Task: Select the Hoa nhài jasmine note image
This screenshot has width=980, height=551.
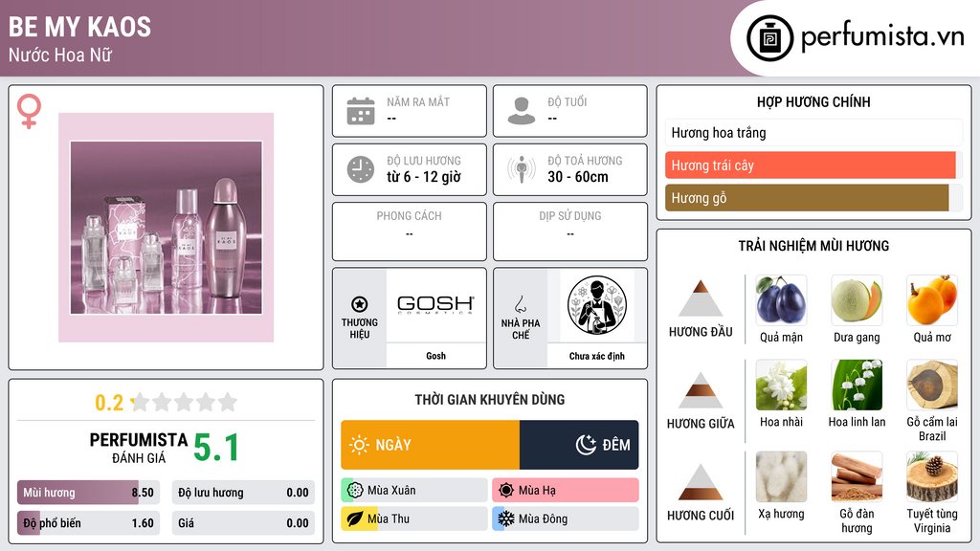Action: tap(781, 385)
